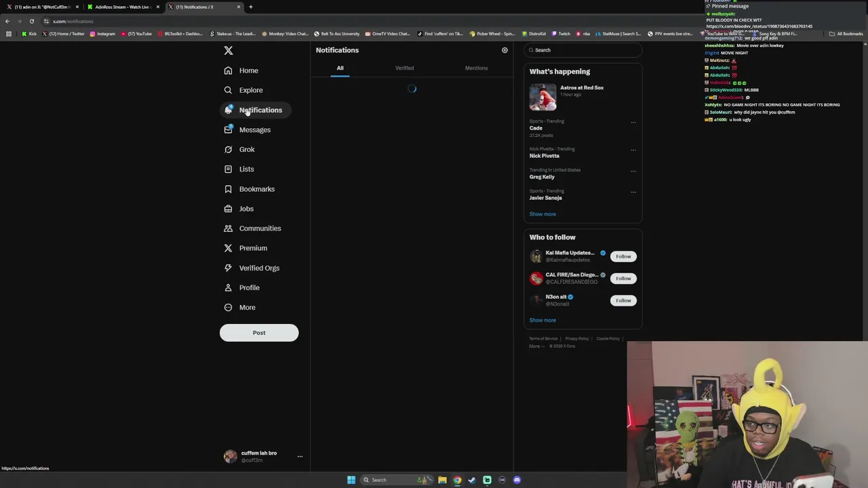
Task: Open All Bookmarks folder in bookmarks bar
Action: (x=846, y=33)
